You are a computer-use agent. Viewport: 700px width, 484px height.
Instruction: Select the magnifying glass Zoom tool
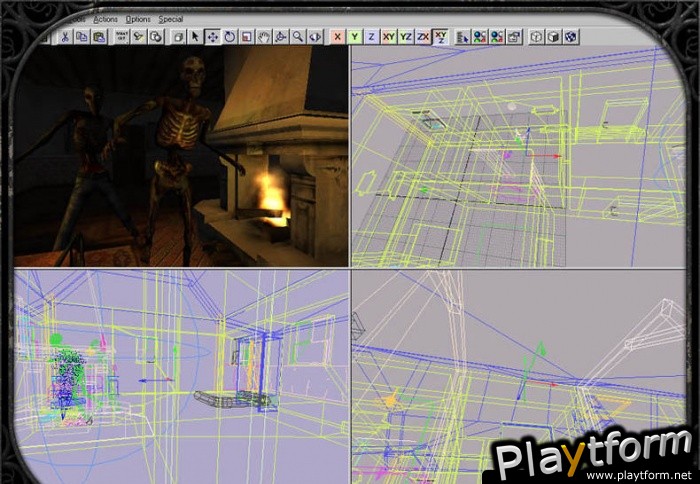[x=297, y=37]
